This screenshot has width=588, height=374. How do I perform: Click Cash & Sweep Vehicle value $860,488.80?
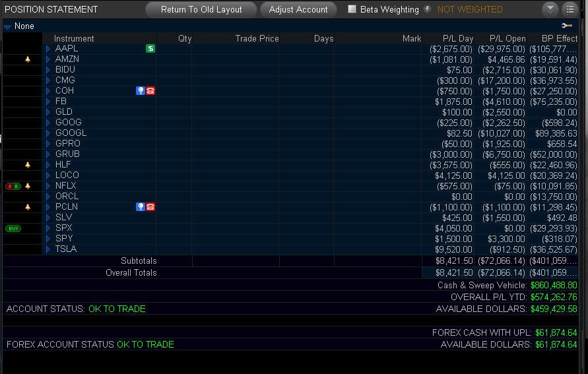click(554, 285)
